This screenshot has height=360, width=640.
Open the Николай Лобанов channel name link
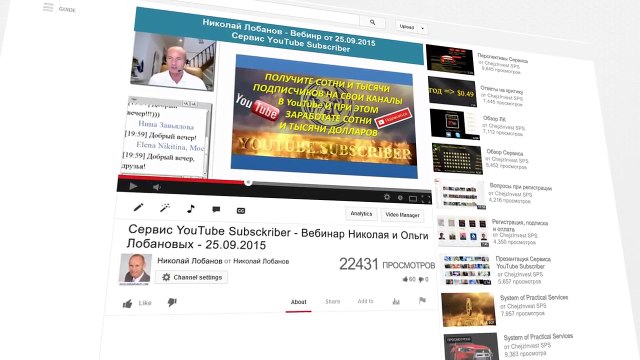click(190, 261)
